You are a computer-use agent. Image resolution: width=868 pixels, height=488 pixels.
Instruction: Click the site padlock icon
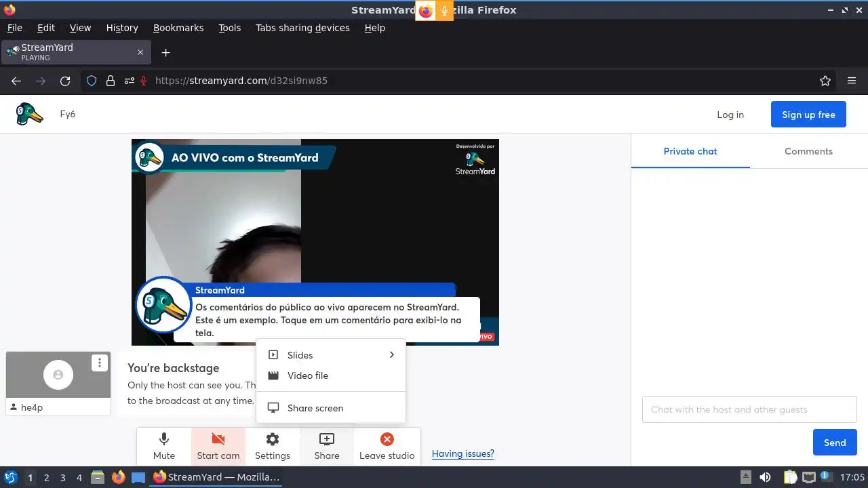[111, 81]
